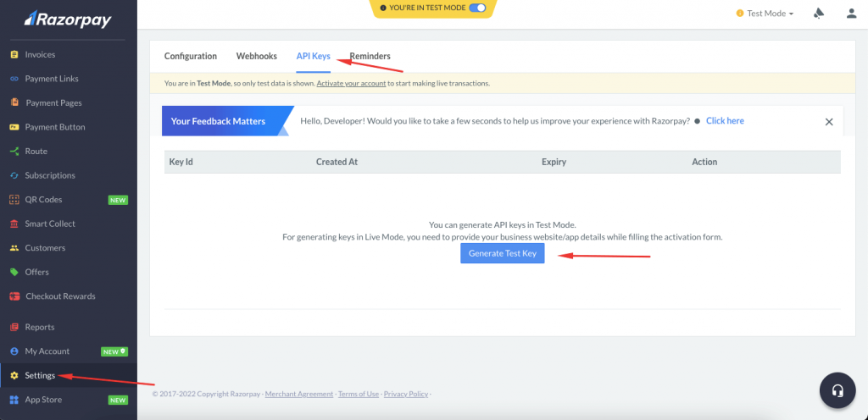Click the Settings gear icon
This screenshot has height=420, width=868.
pos(14,376)
